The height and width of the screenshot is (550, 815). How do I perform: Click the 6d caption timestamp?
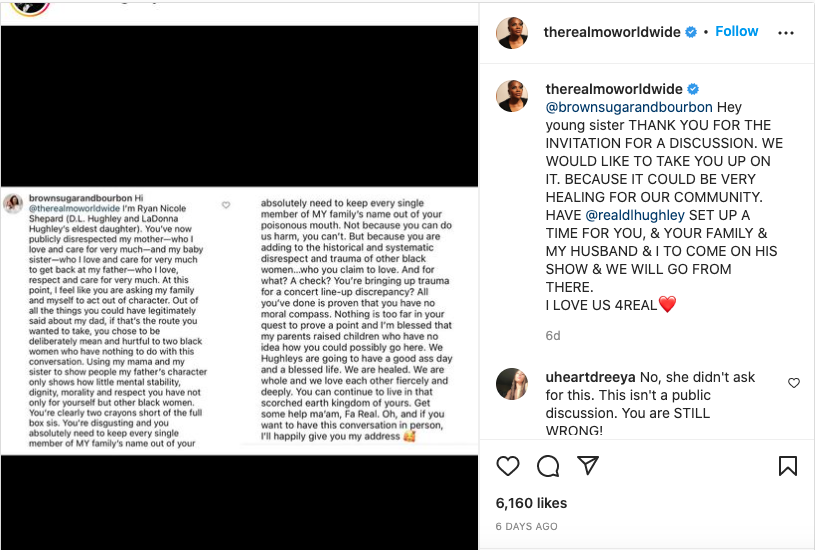coord(553,336)
